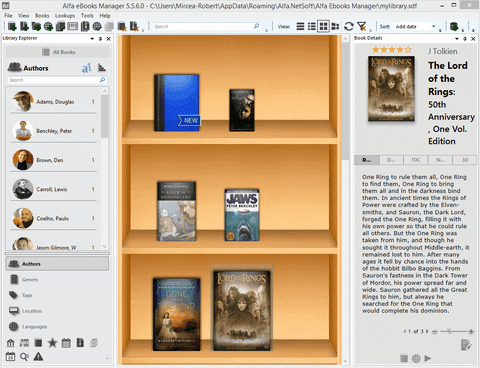Click the zoom slider handle in Book Details
The image size is (480, 368).
click(x=449, y=331)
